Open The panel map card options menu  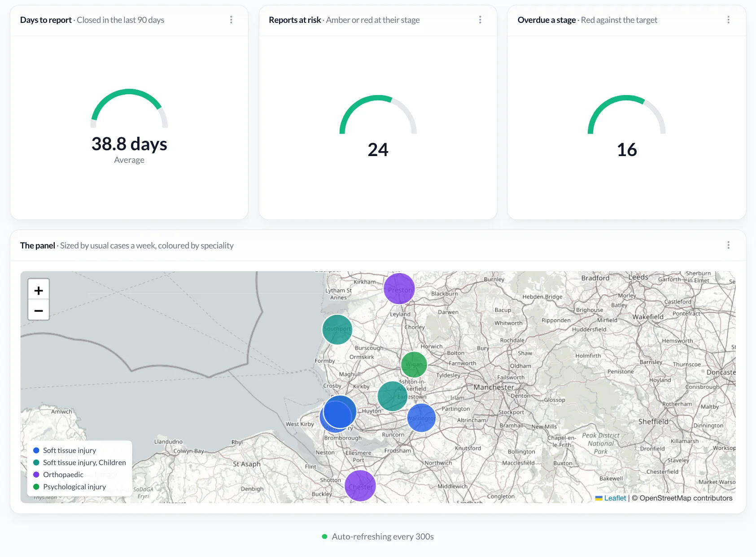click(x=728, y=245)
